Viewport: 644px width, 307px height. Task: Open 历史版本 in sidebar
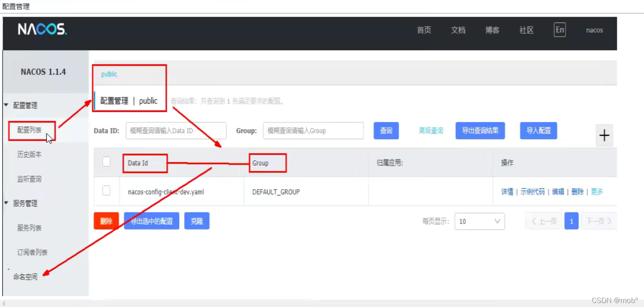point(29,154)
